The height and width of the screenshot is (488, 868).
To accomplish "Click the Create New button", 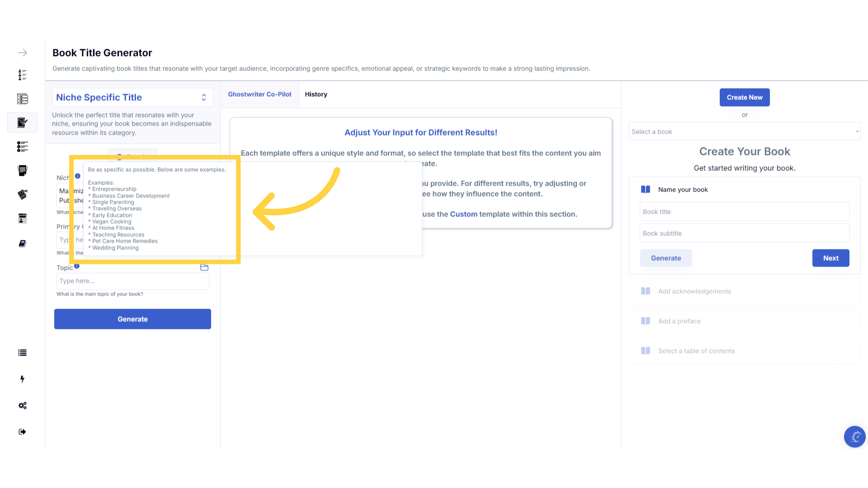I will coord(745,98).
